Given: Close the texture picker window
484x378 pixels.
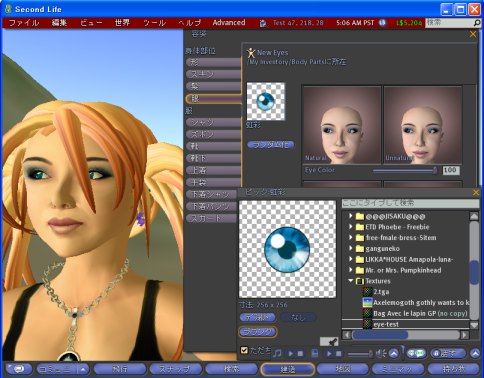Looking at the screenshot, I should [476, 192].
